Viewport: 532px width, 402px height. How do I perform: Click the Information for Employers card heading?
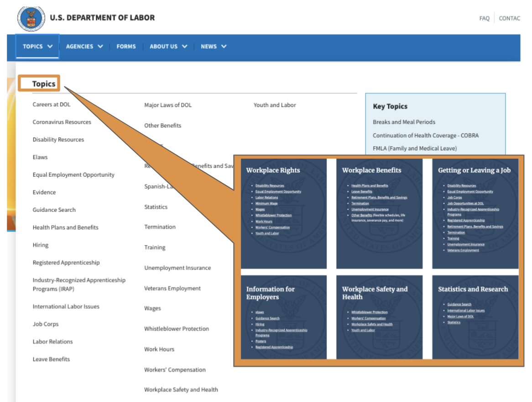coord(271,293)
